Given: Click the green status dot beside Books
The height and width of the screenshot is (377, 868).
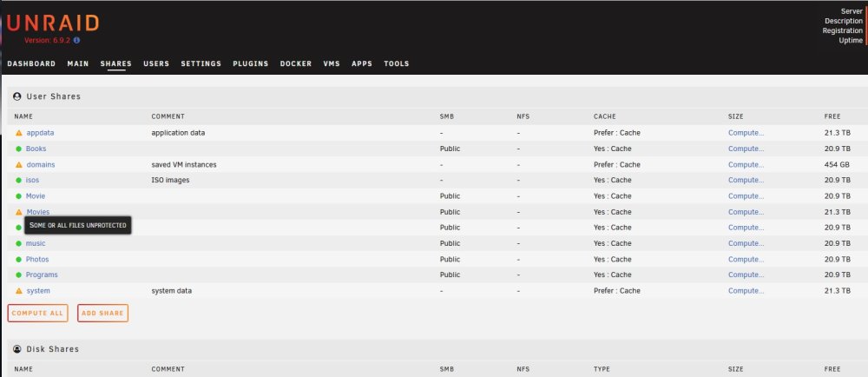Looking at the screenshot, I should [19, 149].
